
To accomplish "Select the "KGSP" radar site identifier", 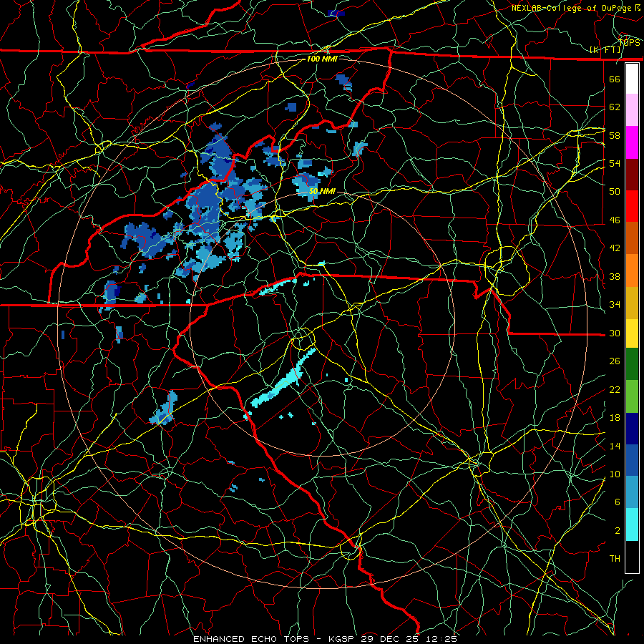I will click(343, 639).
